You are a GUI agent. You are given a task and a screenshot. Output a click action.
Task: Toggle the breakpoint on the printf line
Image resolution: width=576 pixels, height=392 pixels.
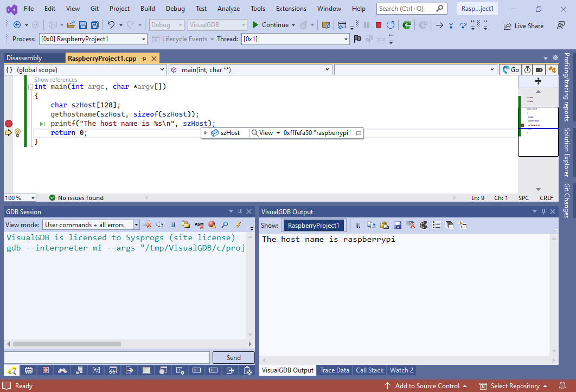point(8,124)
